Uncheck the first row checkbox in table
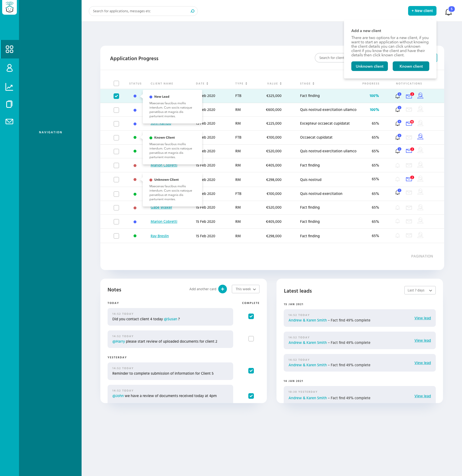The height and width of the screenshot is (476, 462). pyautogui.click(x=116, y=96)
